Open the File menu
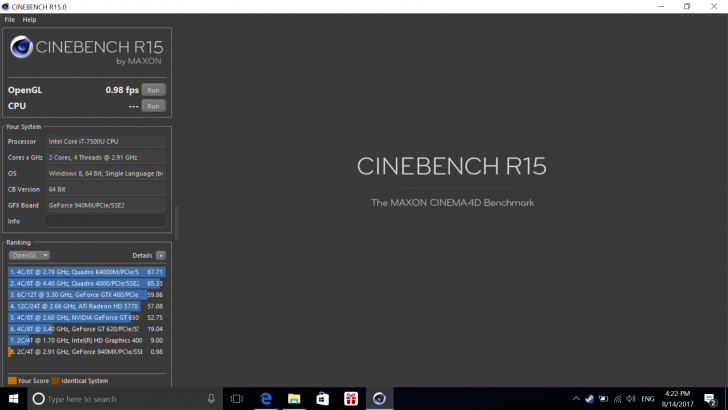This screenshot has width=728, height=410. 9,19
